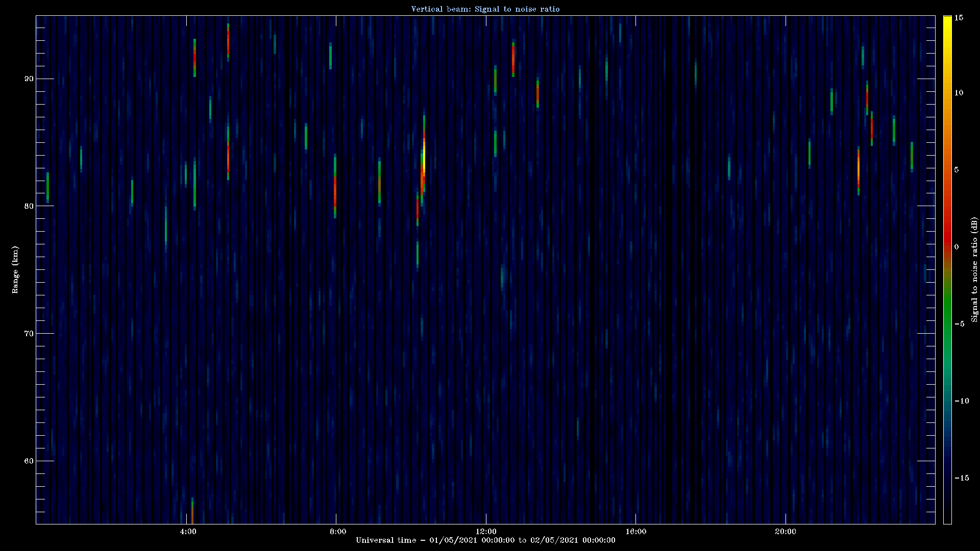Click the 'Signal to noise ratio (dB)' colorbar label
Viewport: 980px width, 551px height.
(974, 269)
